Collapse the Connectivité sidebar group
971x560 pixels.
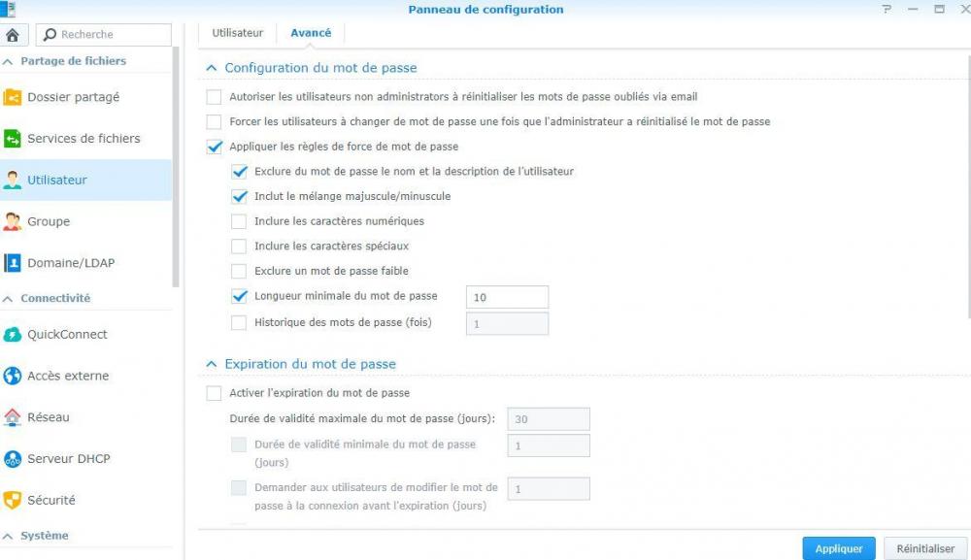point(9,299)
